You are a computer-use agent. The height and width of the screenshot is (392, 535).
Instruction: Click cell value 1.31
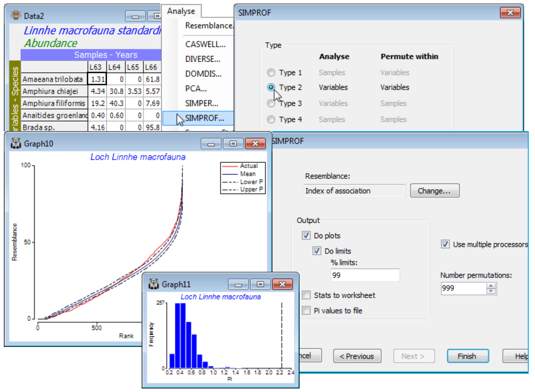(x=97, y=79)
